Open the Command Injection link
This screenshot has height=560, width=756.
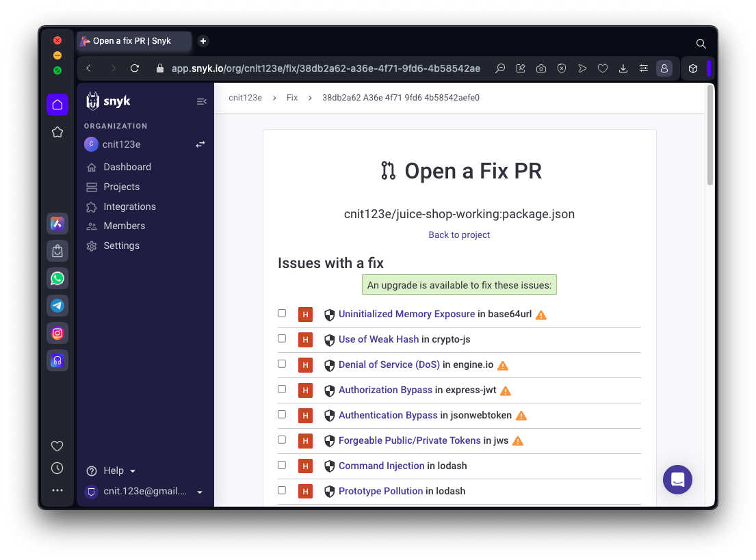click(x=381, y=466)
